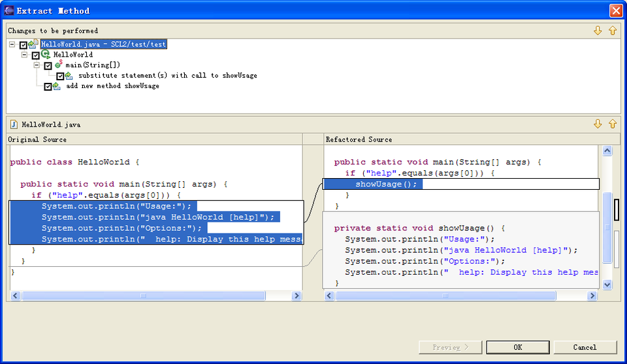Select substitute statement(s) with call to showUsage
Screen dimensions: 627x364
point(168,76)
